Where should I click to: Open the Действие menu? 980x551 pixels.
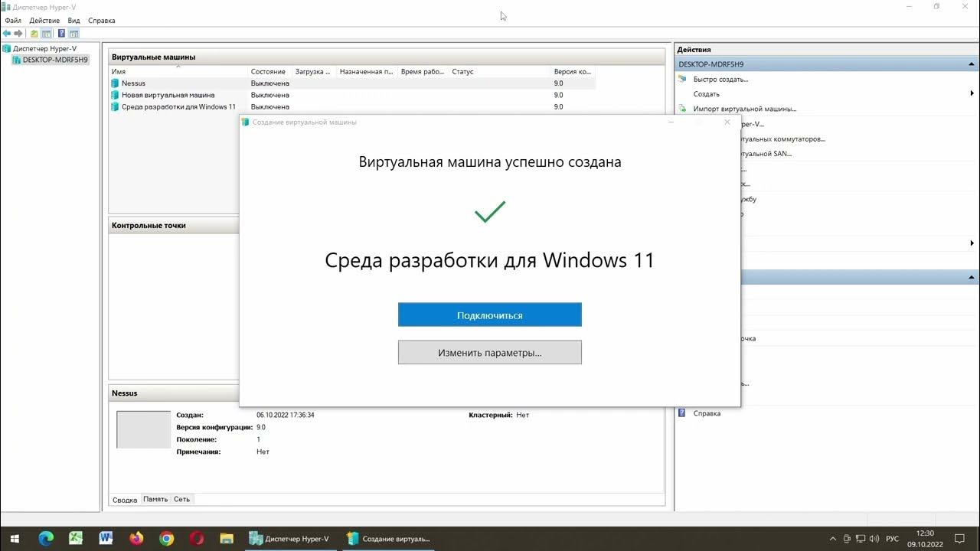click(x=44, y=21)
